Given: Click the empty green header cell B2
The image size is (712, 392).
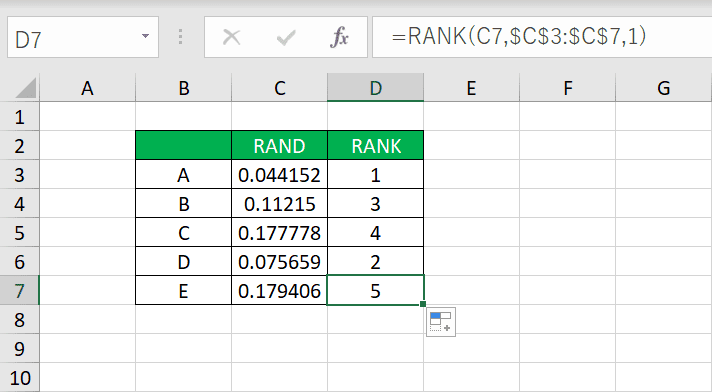Looking at the screenshot, I should (x=183, y=145).
